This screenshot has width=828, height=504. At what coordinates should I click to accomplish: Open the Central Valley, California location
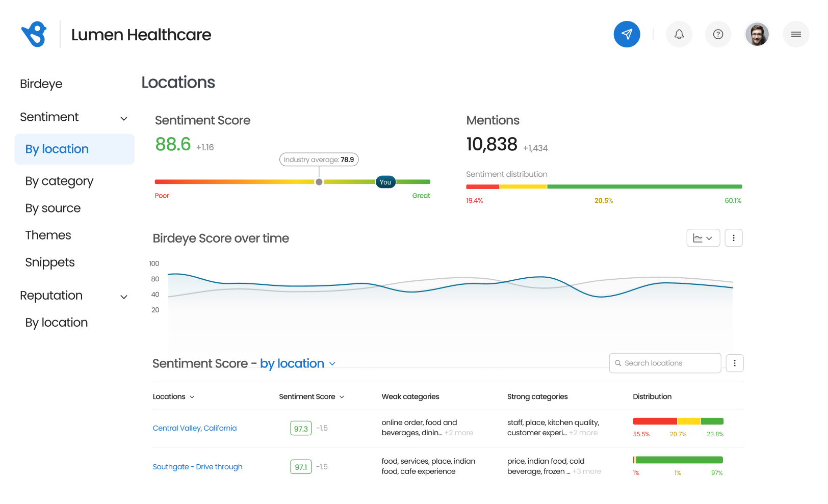[x=194, y=428]
